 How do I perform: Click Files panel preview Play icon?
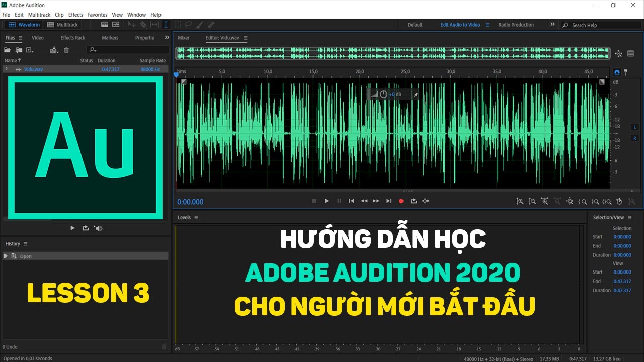pos(72,228)
